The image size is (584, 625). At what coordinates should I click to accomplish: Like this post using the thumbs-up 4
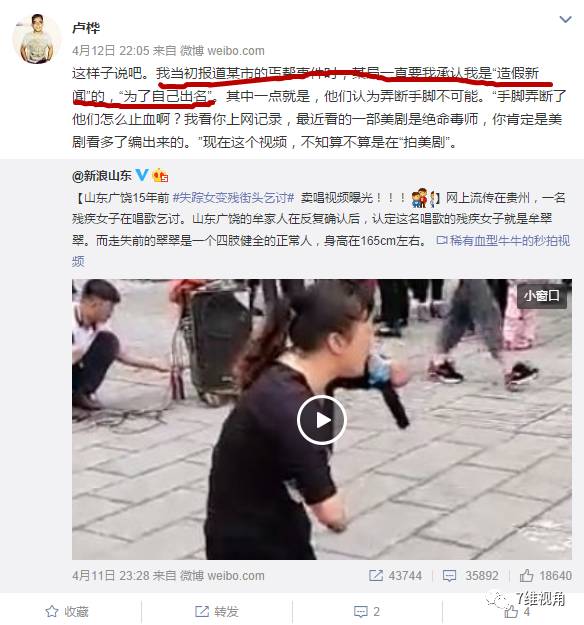517,612
